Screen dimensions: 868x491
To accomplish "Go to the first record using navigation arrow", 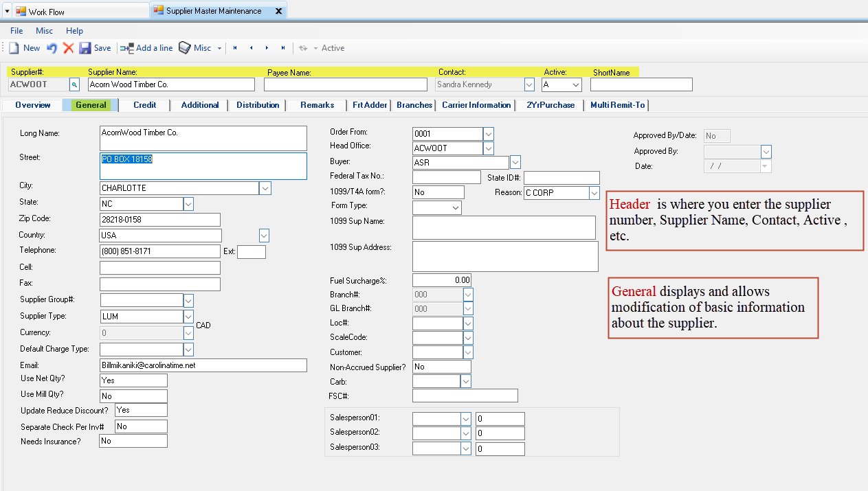I will point(235,48).
